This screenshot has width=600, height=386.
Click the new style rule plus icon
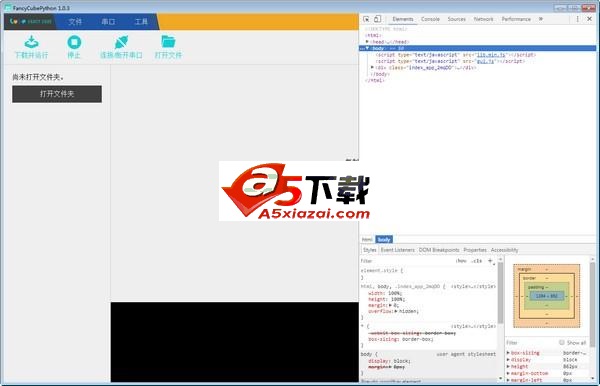[x=490, y=261]
